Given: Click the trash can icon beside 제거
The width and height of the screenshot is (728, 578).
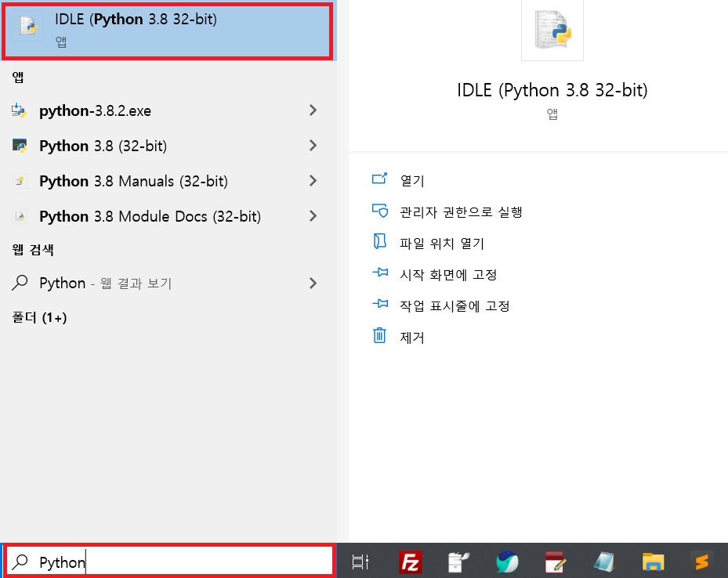Looking at the screenshot, I should (x=380, y=335).
